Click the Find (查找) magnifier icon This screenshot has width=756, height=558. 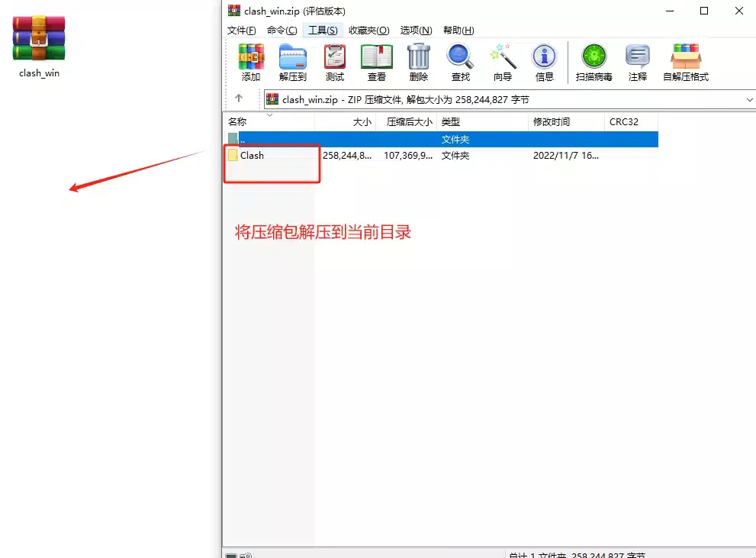point(460,63)
